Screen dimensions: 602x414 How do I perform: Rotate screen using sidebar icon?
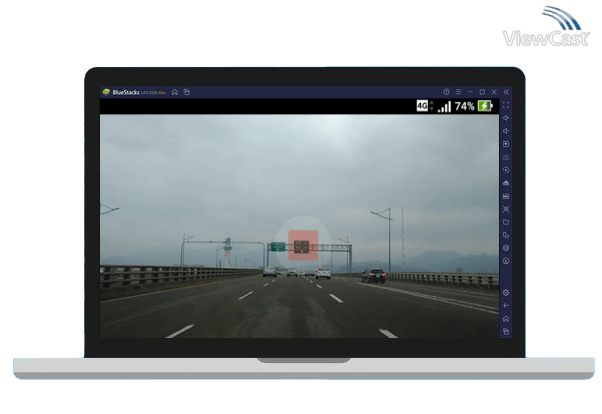[x=506, y=235]
